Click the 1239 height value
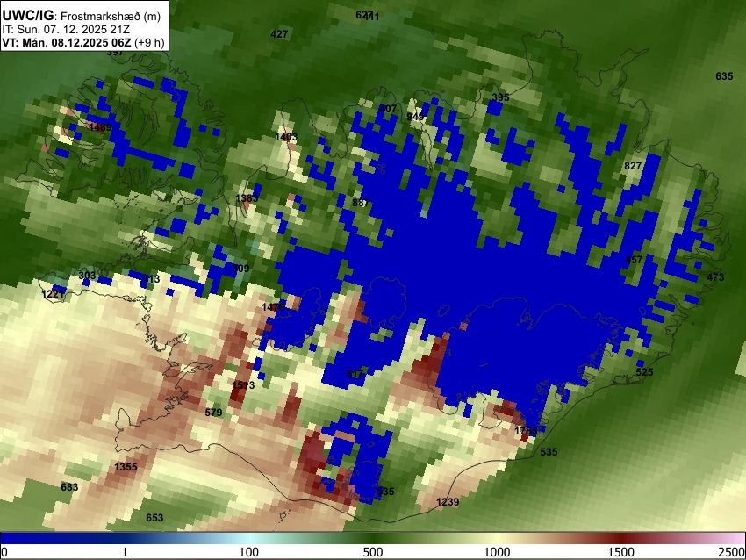Viewport: 746px width, 560px height. (448, 502)
